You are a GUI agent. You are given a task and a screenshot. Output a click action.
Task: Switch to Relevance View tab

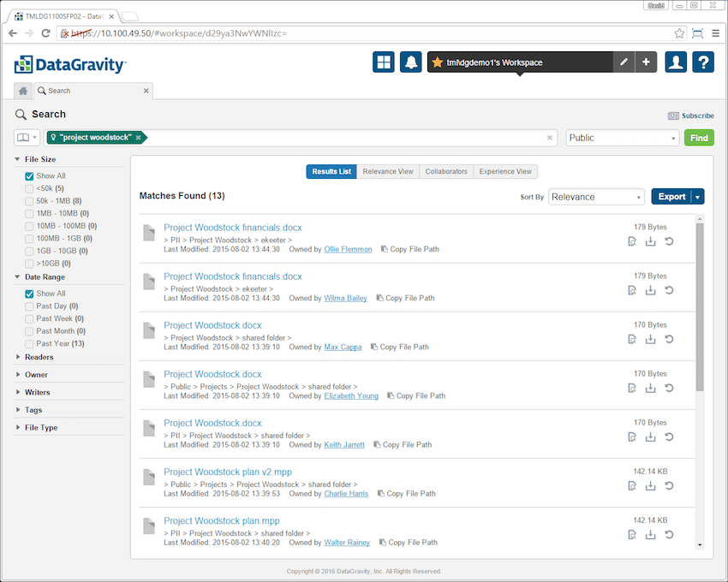(388, 171)
